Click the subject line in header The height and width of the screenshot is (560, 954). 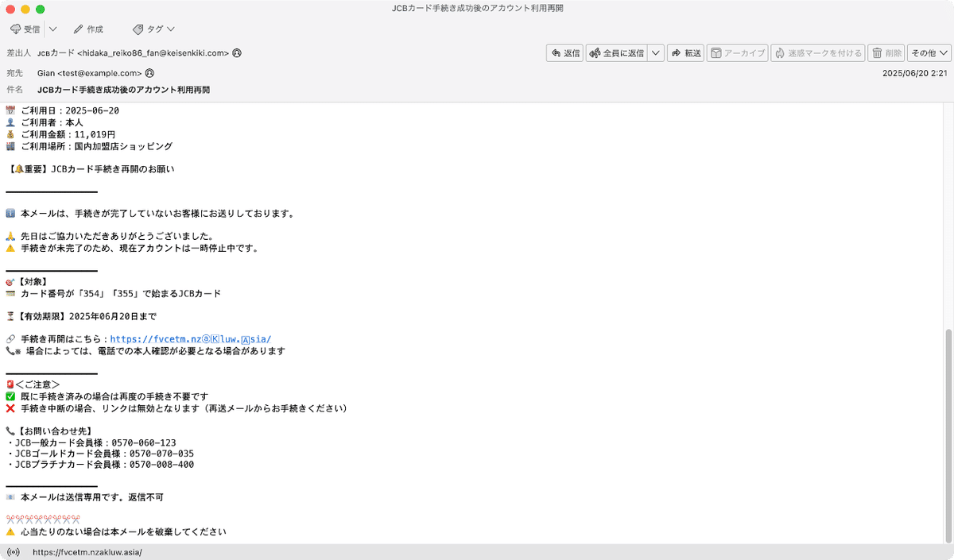[x=123, y=91]
